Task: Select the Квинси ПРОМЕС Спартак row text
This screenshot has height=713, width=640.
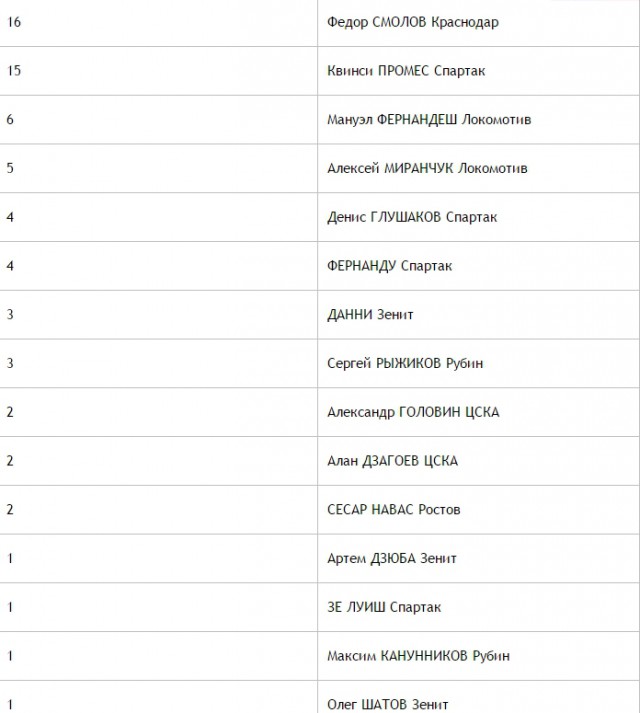Action: point(406,70)
